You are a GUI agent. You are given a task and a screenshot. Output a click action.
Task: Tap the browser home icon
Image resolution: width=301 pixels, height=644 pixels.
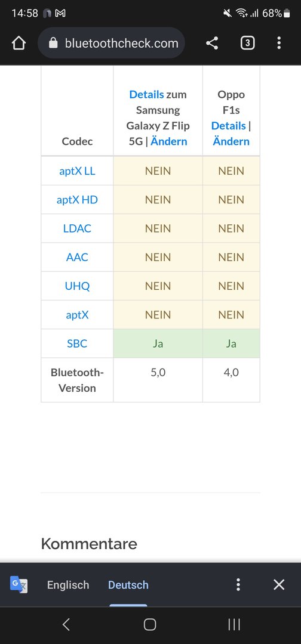point(19,43)
